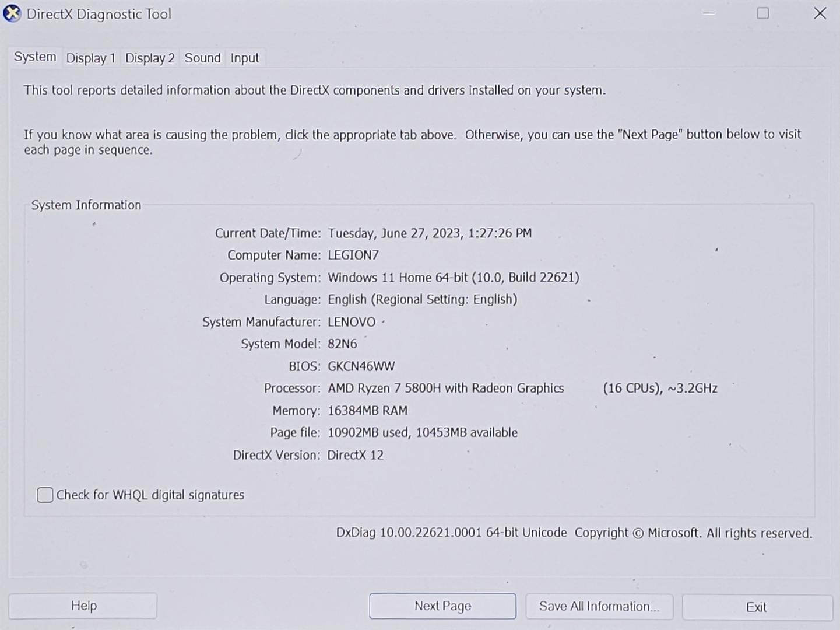Image resolution: width=840 pixels, height=630 pixels.
Task: Maximize the DirectX Diagnostic Tool window
Action: point(763,13)
